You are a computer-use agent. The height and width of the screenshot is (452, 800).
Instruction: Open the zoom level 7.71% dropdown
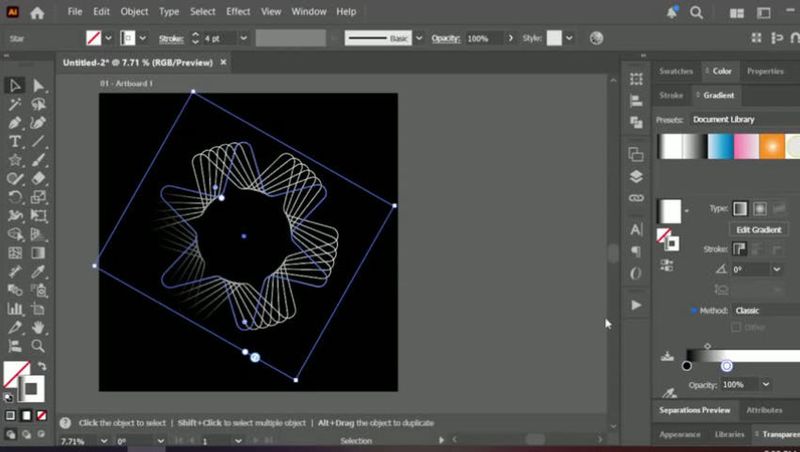[x=104, y=441]
